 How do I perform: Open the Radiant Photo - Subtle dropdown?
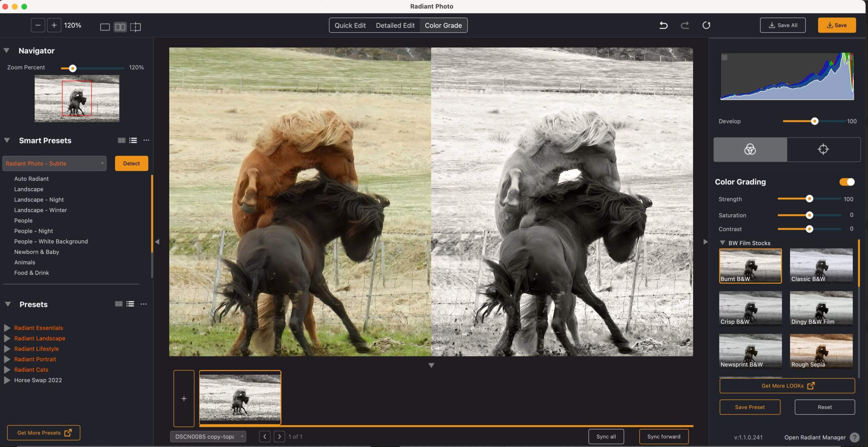(54, 163)
